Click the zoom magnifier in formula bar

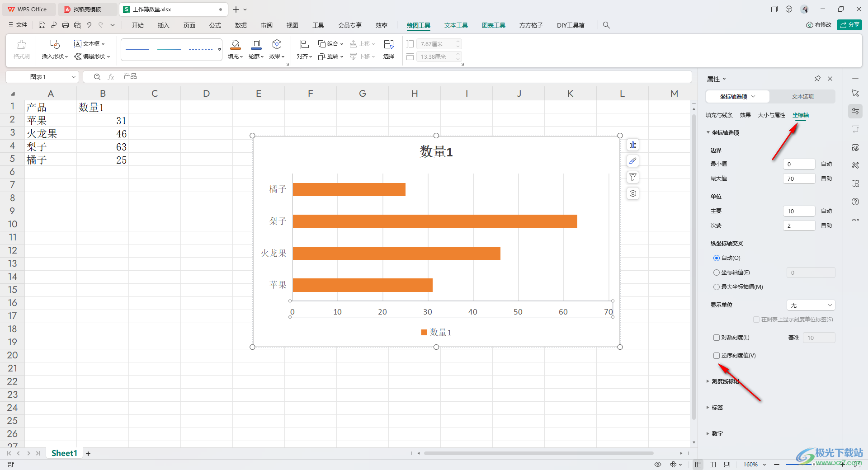coord(97,77)
